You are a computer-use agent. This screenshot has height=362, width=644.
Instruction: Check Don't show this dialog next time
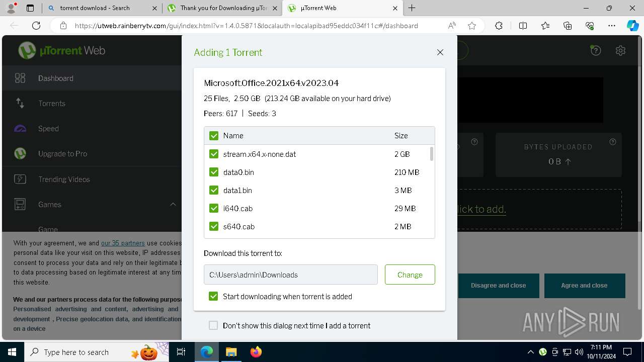pyautogui.click(x=213, y=325)
